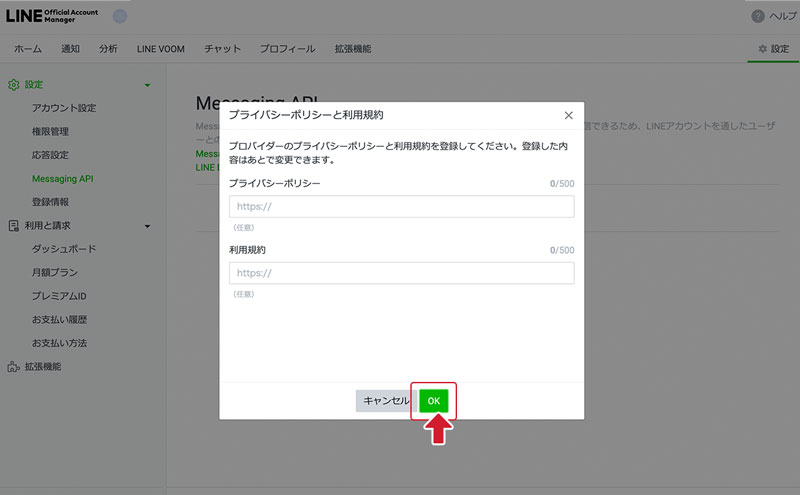Click the 拡張機能 puzzle icon in sidebar
Viewport: 800px width, 495px height.
pos(14,367)
